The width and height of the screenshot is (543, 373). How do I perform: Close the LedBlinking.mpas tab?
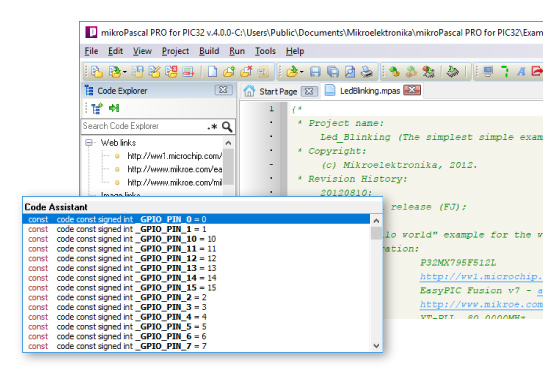pyautogui.click(x=412, y=90)
